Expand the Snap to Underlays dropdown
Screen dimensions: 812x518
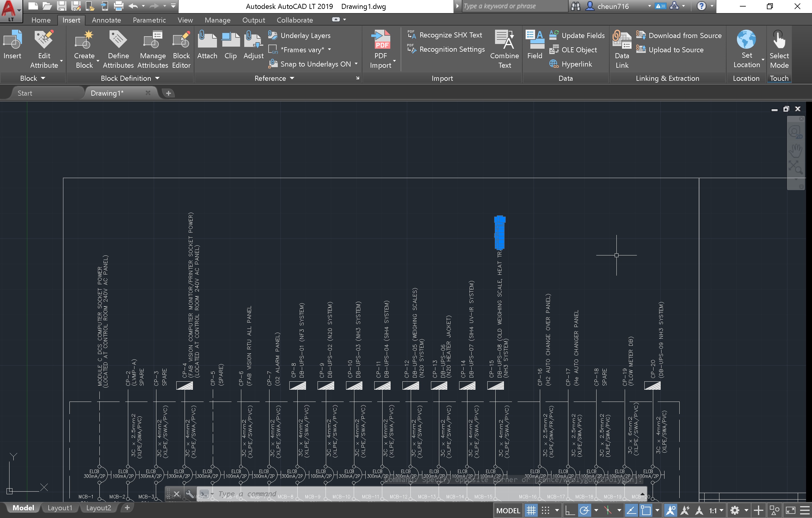[356, 64]
